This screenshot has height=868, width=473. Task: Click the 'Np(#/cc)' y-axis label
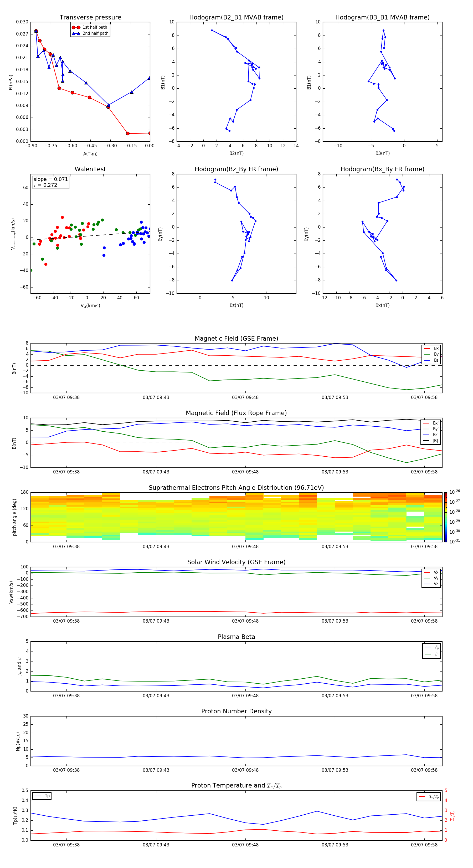click(x=18, y=741)
